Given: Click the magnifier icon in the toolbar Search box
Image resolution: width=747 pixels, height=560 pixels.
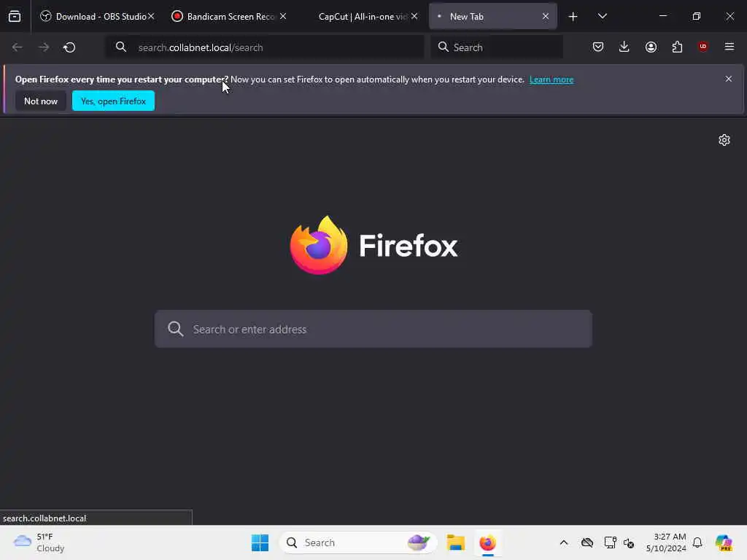Looking at the screenshot, I should click(x=443, y=47).
